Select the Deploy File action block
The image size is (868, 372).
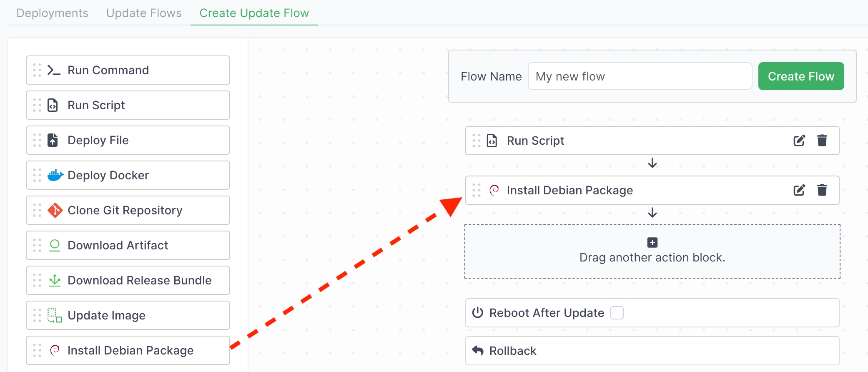128,140
